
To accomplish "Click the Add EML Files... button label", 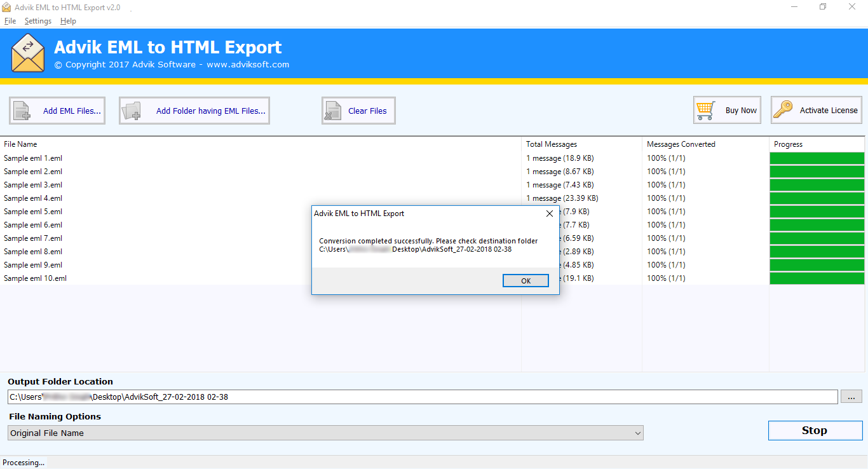I will click(x=72, y=111).
